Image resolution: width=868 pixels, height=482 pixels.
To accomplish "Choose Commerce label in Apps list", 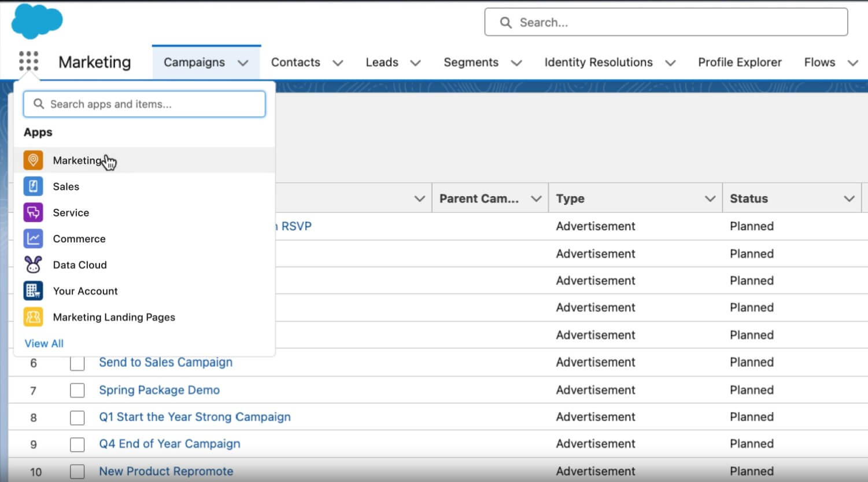I will 79,239.
